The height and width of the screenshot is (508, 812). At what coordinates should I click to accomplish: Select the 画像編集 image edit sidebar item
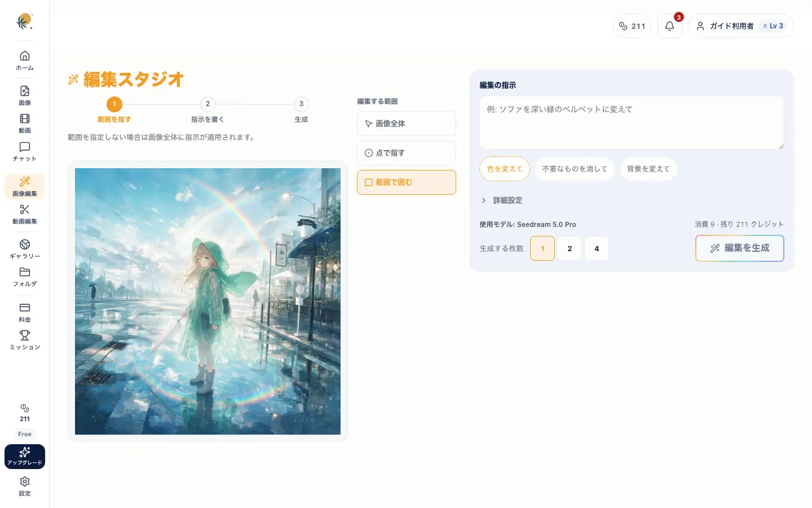click(25, 187)
